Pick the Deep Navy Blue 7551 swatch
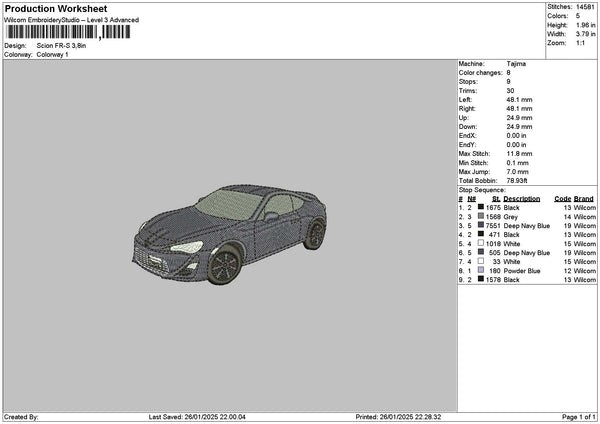The image size is (600, 424). click(x=481, y=225)
